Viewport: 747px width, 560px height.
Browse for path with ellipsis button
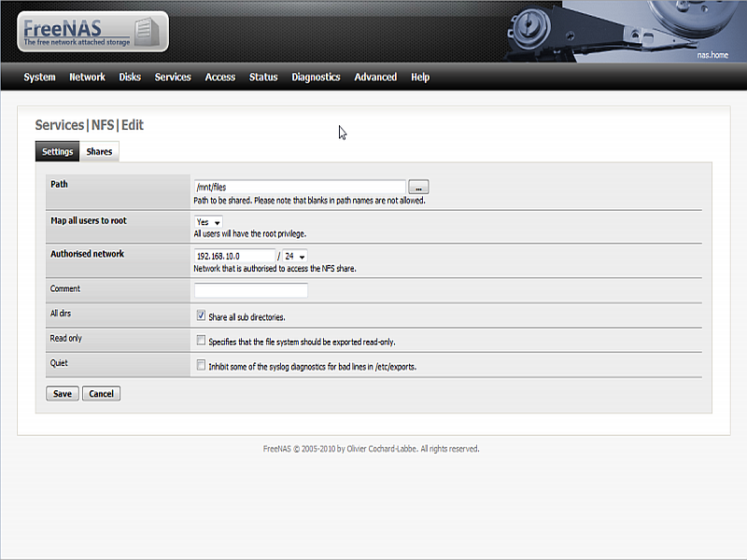(x=418, y=188)
